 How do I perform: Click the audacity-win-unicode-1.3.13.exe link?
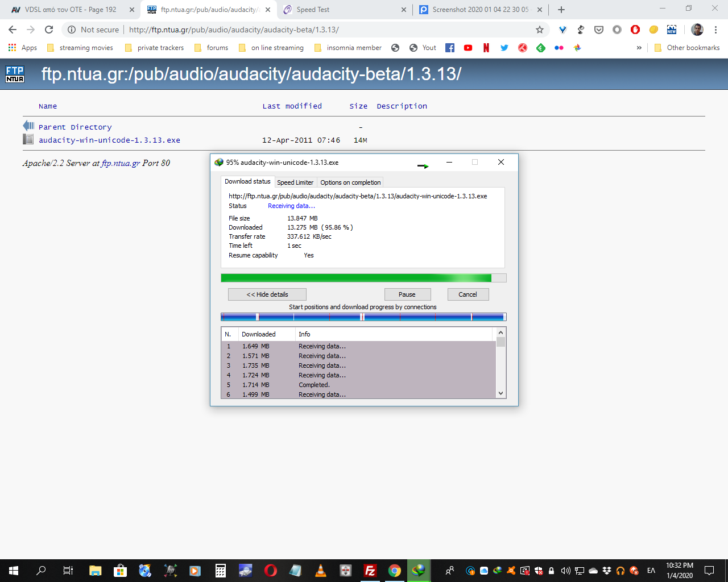pyautogui.click(x=109, y=140)
